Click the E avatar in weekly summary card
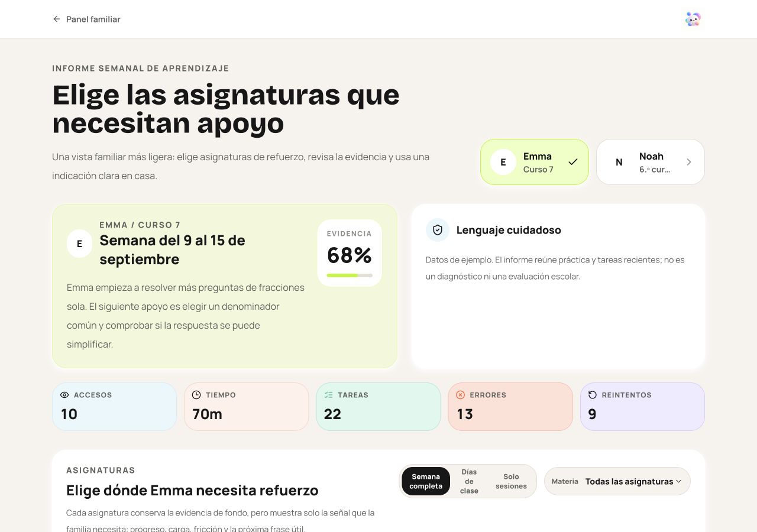The image size is (757, 532). (79, 244)
